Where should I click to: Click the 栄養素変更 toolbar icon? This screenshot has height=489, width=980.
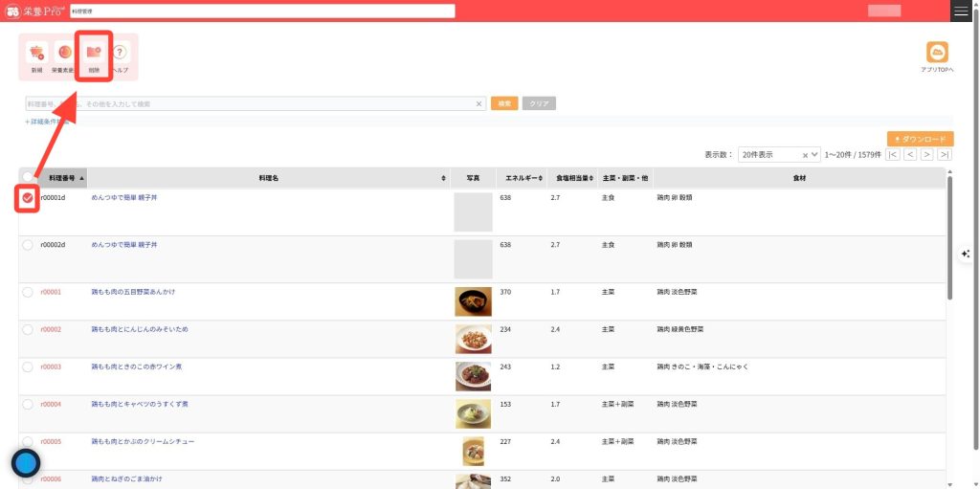(x=64, y=54)
